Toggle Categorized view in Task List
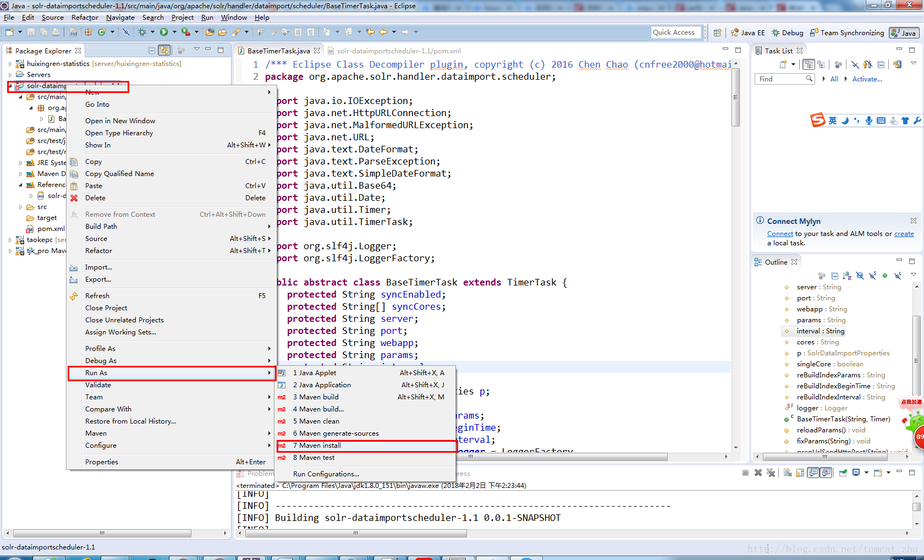This screenshot has width=924, height=560. (809, 64)
